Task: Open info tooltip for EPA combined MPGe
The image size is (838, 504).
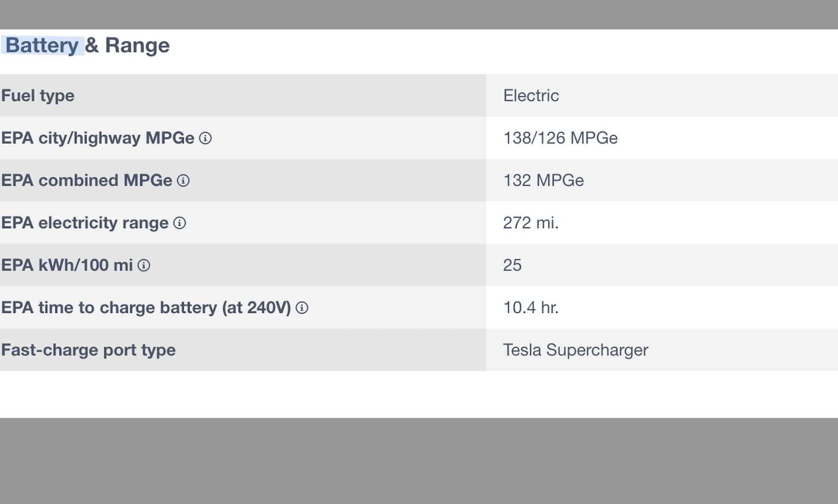Action: click(183, 180)
